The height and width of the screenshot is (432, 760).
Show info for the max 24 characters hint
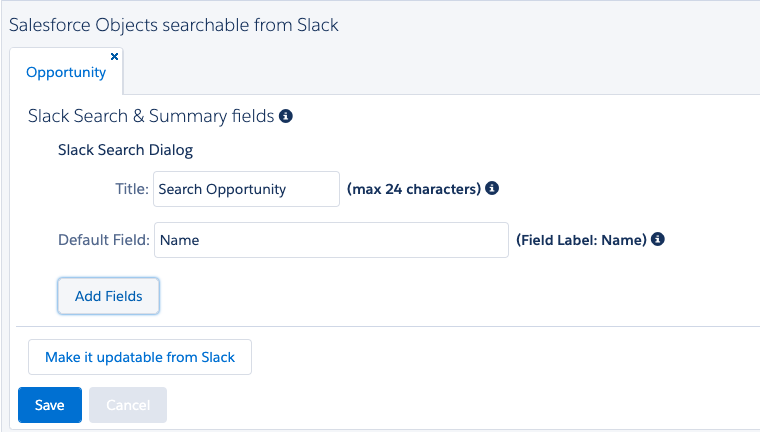tap(492, 188)
